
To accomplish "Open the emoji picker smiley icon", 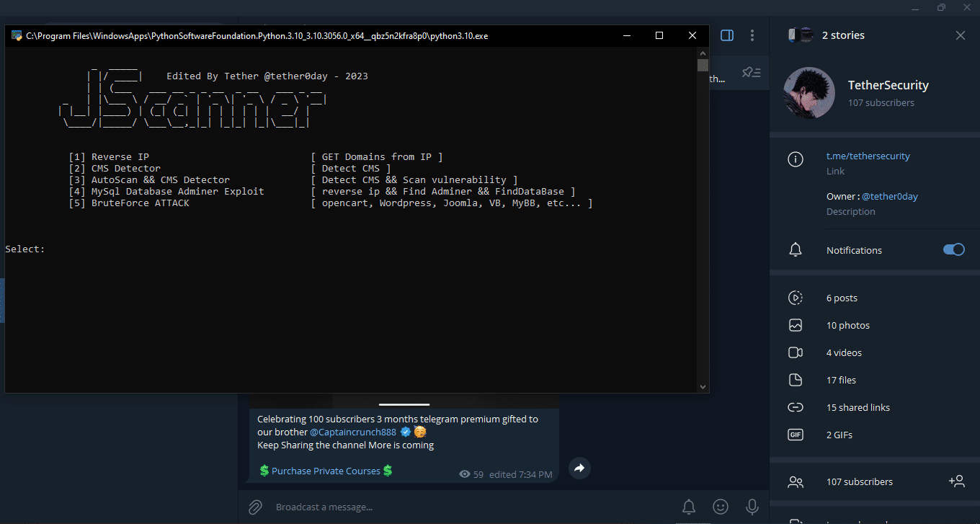I will click(720, 507).
